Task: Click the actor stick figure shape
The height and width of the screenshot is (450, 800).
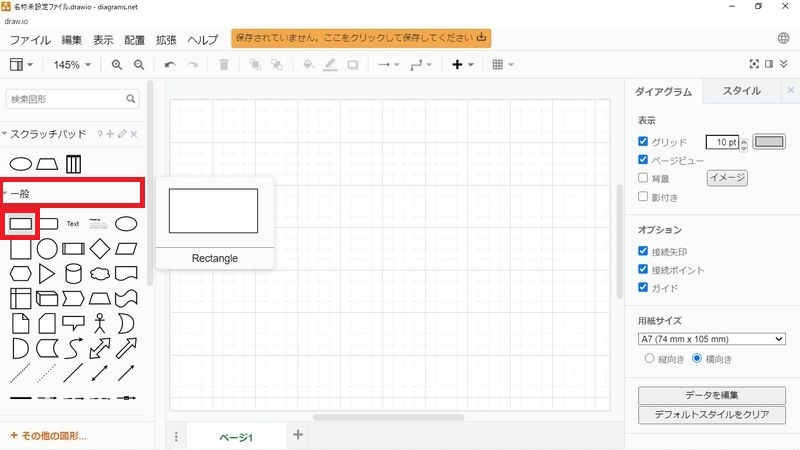Action: [100, 323]
